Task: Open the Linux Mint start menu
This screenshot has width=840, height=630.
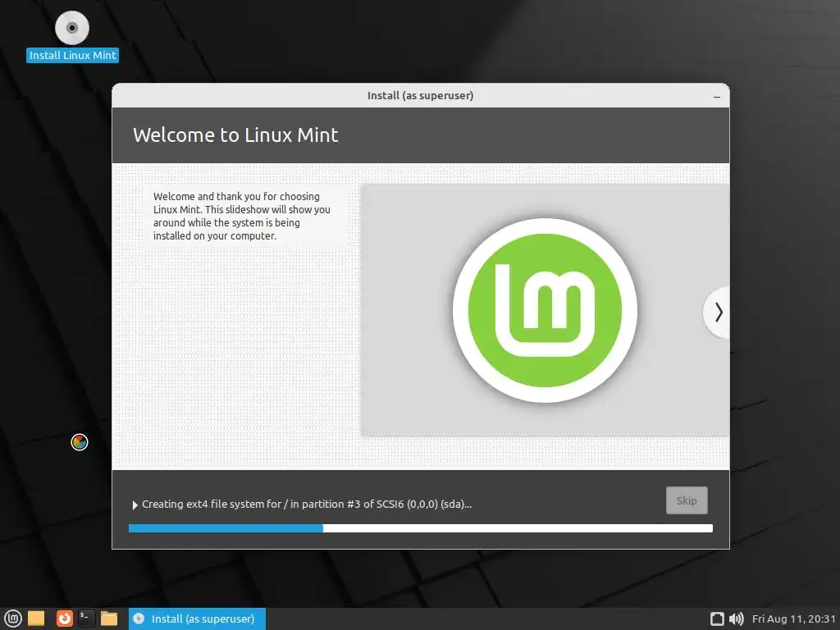Action: [13, 619]
